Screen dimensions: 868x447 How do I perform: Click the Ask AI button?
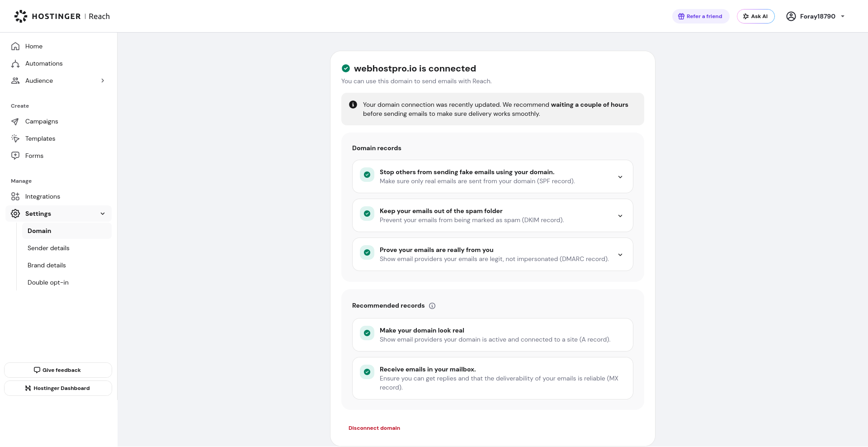click(755, 16)
